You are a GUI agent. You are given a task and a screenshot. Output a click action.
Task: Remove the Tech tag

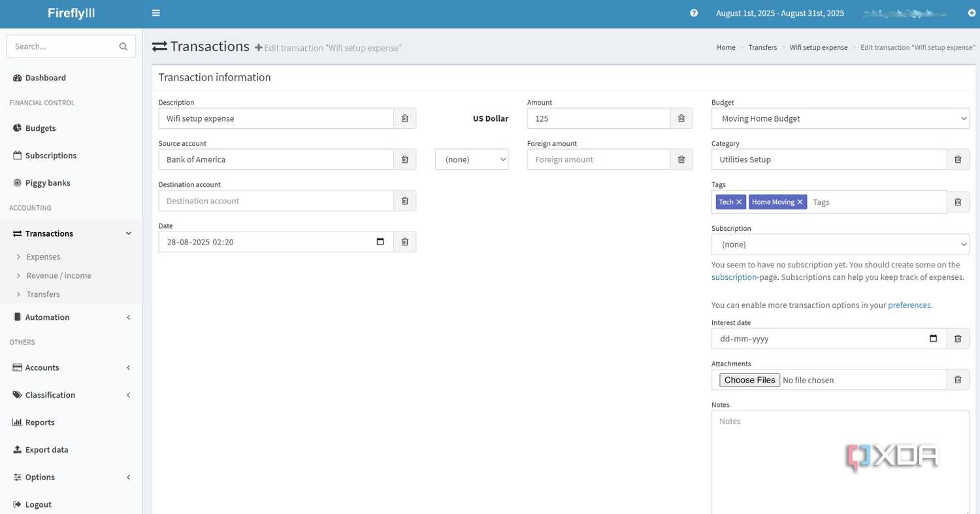[739, 202]
